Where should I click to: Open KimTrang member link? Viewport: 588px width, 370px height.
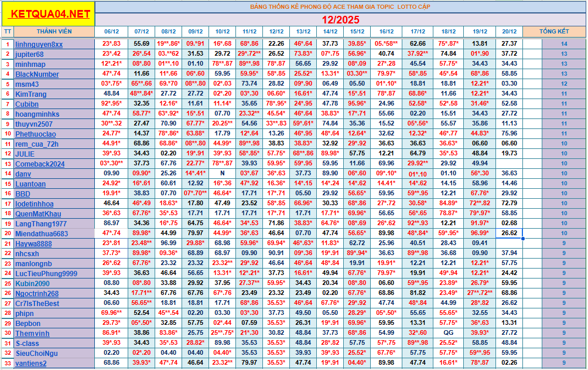click(30, 94)
